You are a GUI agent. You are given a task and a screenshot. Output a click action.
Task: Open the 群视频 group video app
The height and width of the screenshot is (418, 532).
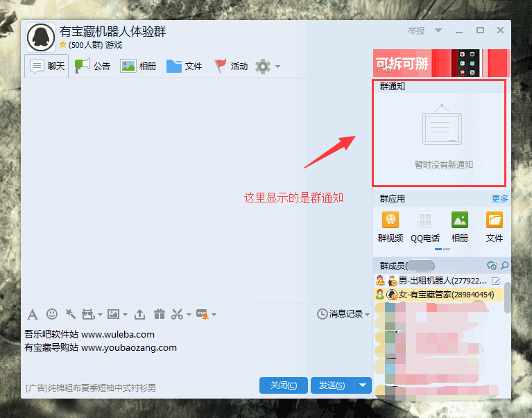(391, 227)
